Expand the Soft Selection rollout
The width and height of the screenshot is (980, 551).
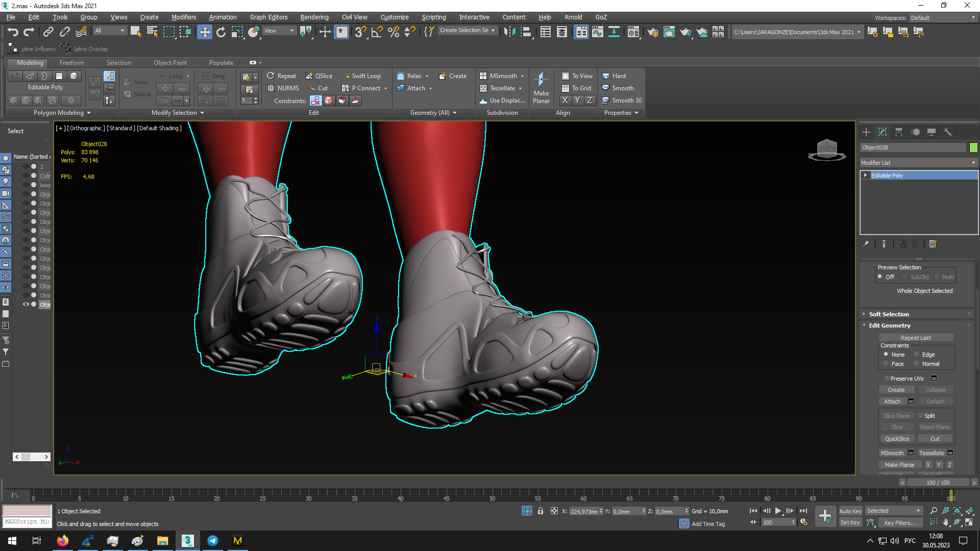(889, 314)
